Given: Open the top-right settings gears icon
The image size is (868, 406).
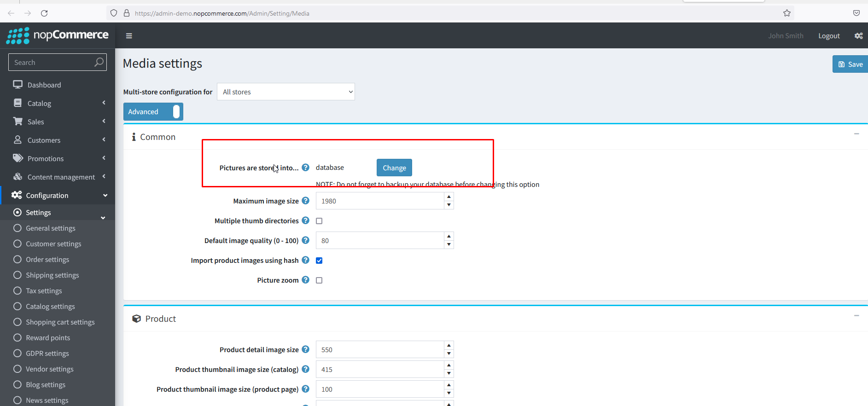Looking at the screenshot, I should (x=858, y=36).
